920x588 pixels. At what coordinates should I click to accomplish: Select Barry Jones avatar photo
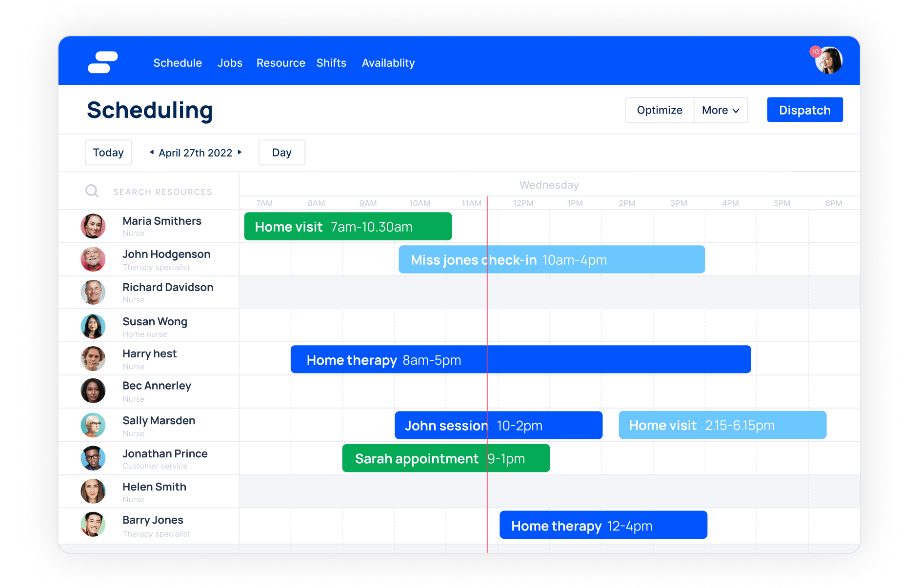[x=93, y=525]
